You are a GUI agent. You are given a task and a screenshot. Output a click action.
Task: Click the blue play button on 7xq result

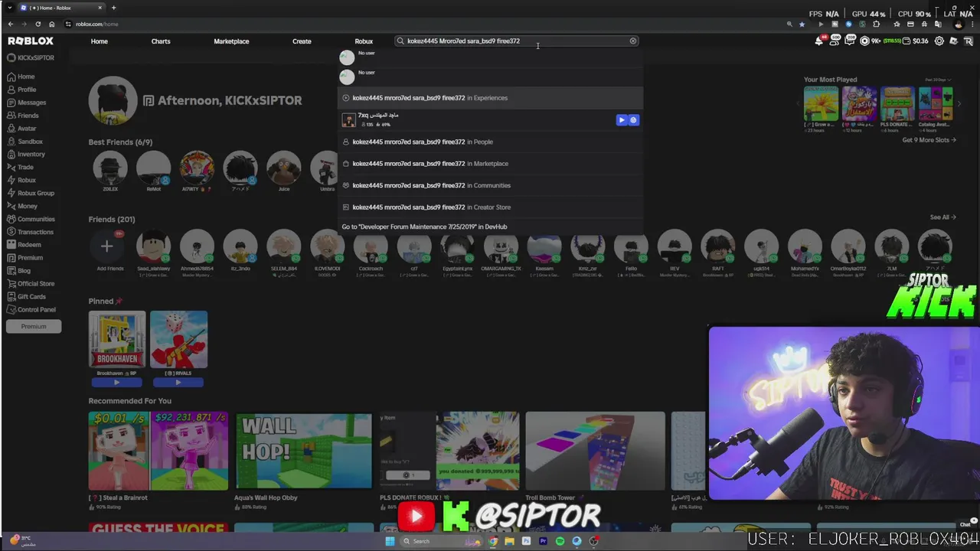(622, 120)
